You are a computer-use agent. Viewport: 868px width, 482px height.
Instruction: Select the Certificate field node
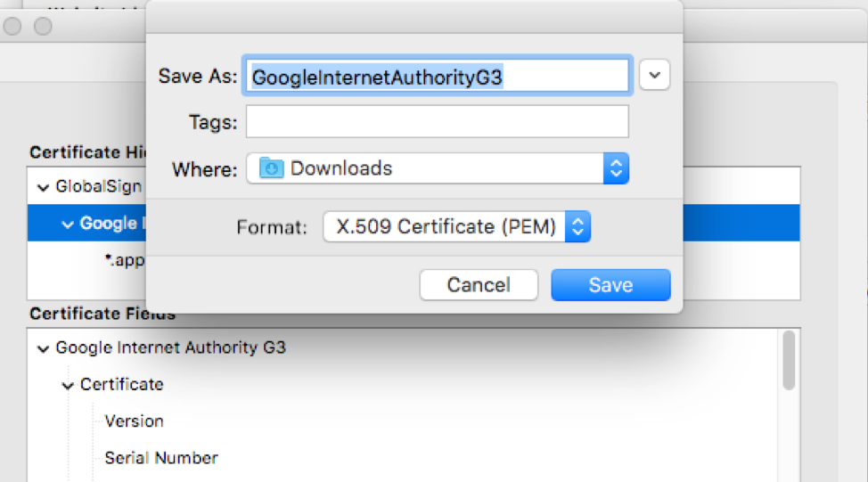(x=121, y=385)
